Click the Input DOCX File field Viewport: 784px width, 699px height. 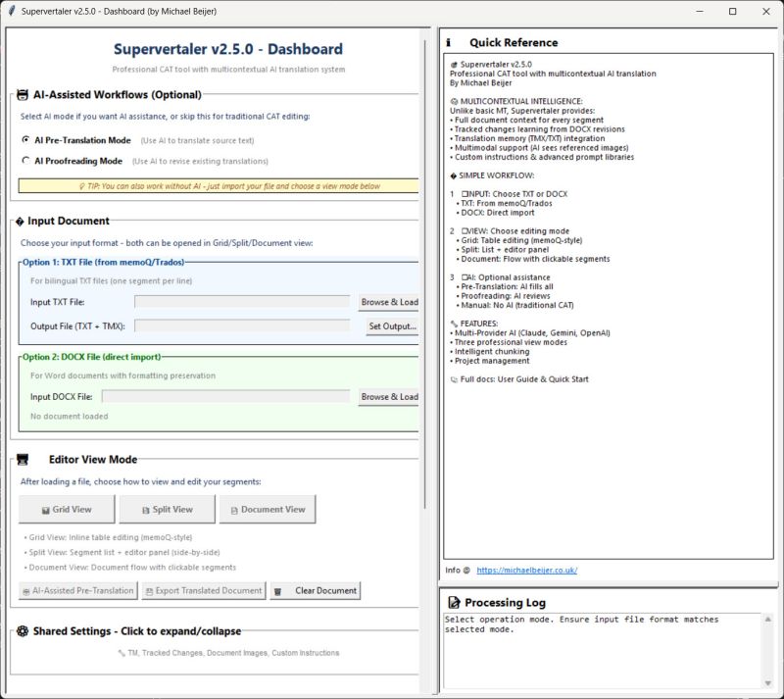(x=226, y=396)
